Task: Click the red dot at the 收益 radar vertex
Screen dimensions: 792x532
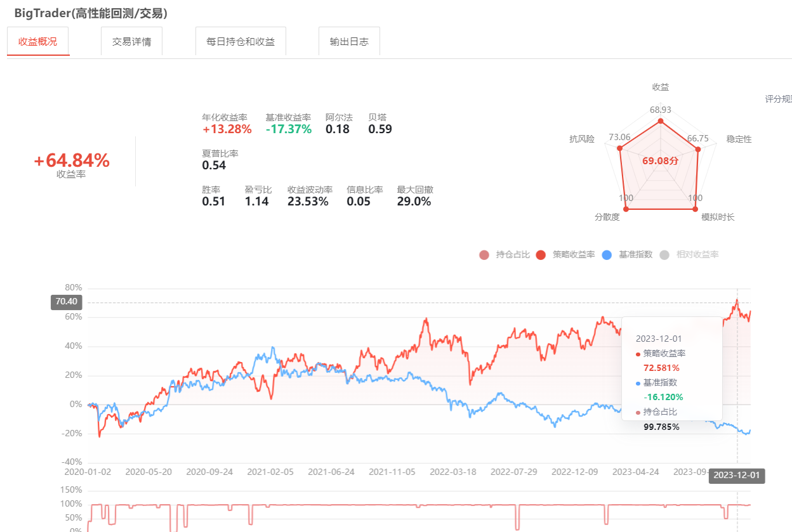Action: [x=660, y=121]
